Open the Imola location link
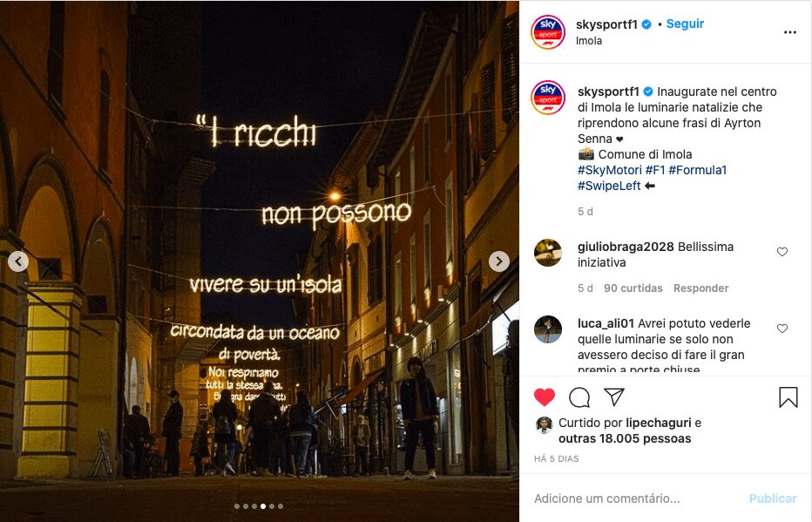Viewport: 812px width, 522px height. pos(589,41)
